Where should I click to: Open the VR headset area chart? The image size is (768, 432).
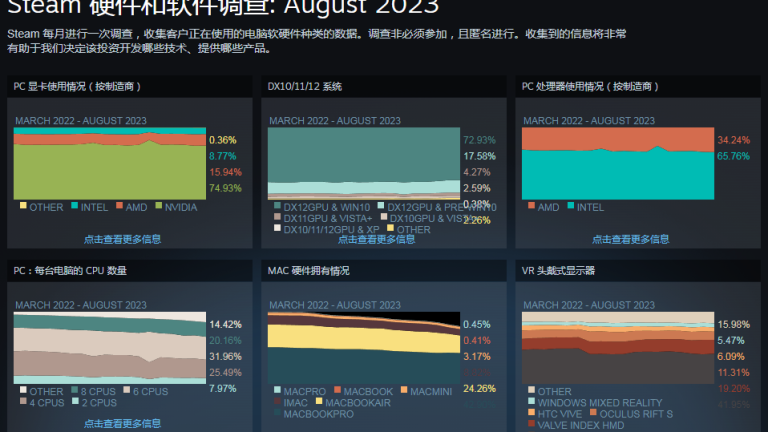[x=618, y=348]
